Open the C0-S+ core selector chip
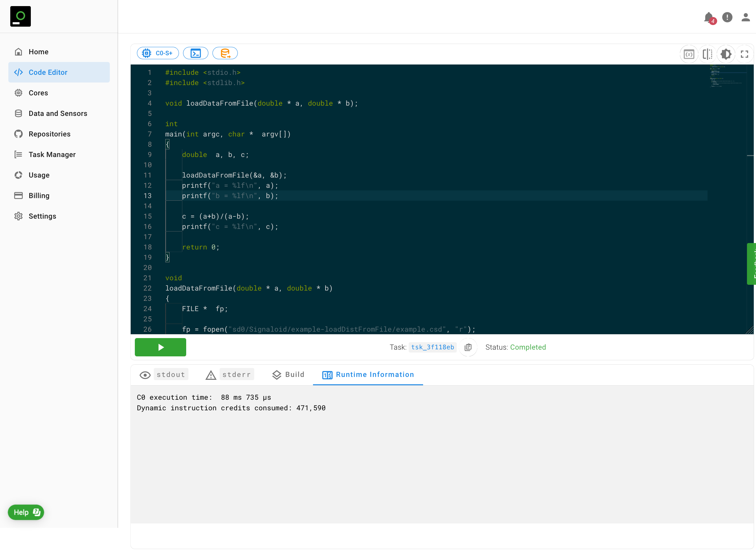 point(158,53)
